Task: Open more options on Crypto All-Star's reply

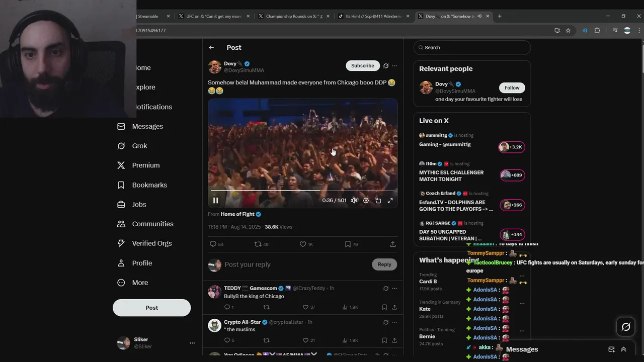Action: tap(394, 322)
